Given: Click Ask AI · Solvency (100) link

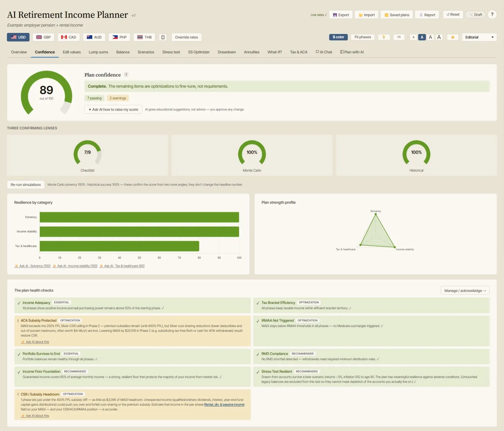Looking at the screenshot, I should [x=32, y=266].
